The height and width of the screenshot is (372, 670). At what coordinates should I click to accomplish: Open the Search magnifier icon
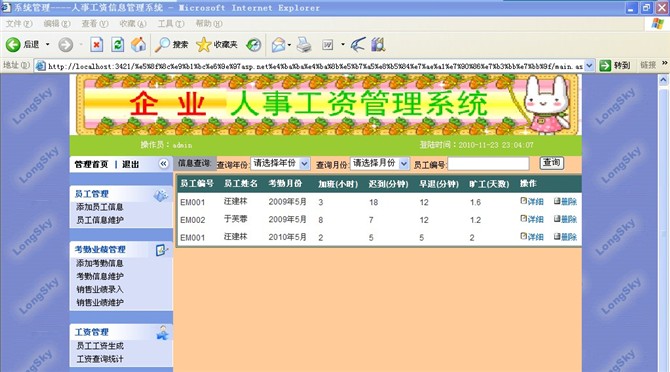coord(162,44)
